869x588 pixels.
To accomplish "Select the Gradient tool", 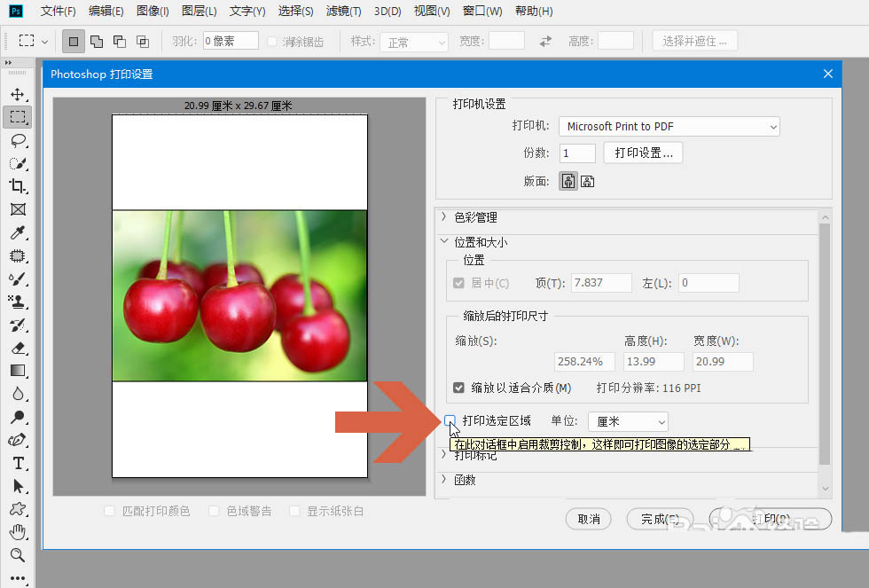I will click(18, 371).
